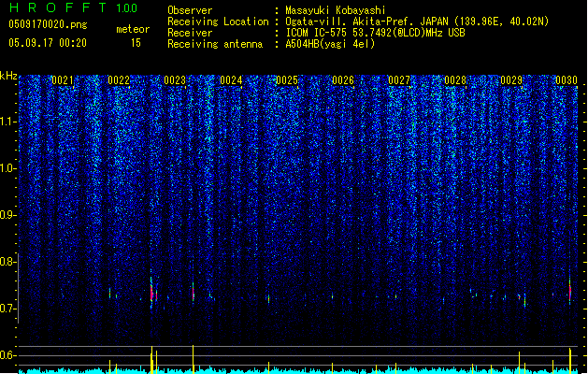Click the HROFFT 1.0.0 title text
The width and height of the screenshot is (588, 374).
click(74, 7)
